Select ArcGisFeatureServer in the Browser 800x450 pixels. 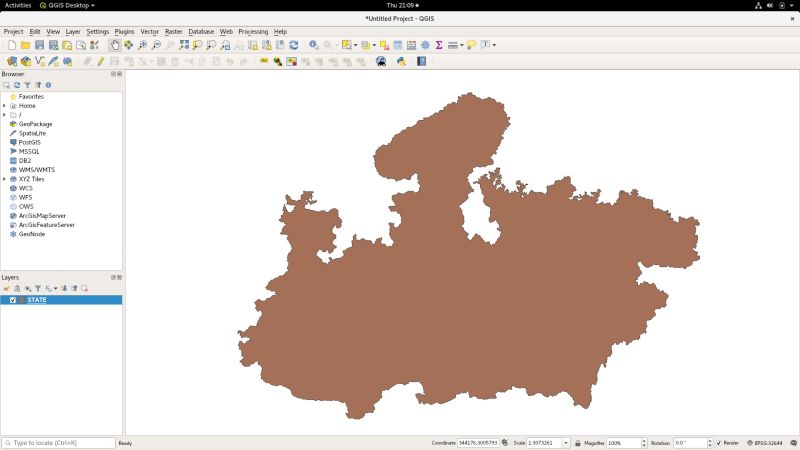pos(46,225)
